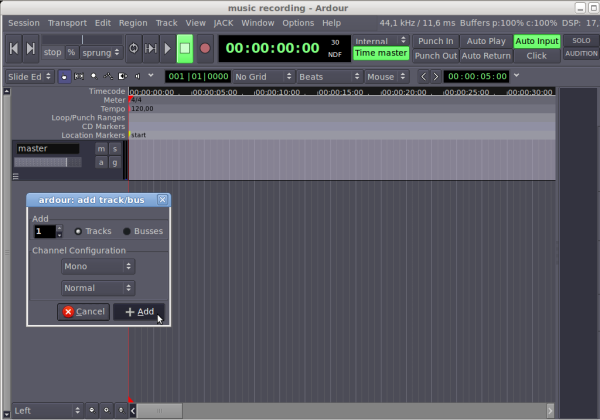Click the SOLO indicator button
Image resolution: width=600 pixels, height=420 pixels.
click(x=581, y=41)
